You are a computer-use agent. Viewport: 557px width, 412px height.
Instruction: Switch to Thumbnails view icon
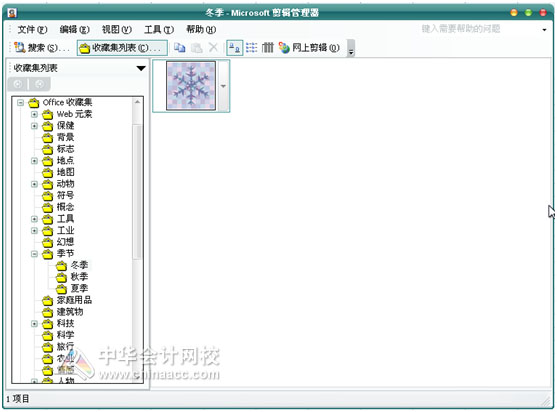coord(234,48)
